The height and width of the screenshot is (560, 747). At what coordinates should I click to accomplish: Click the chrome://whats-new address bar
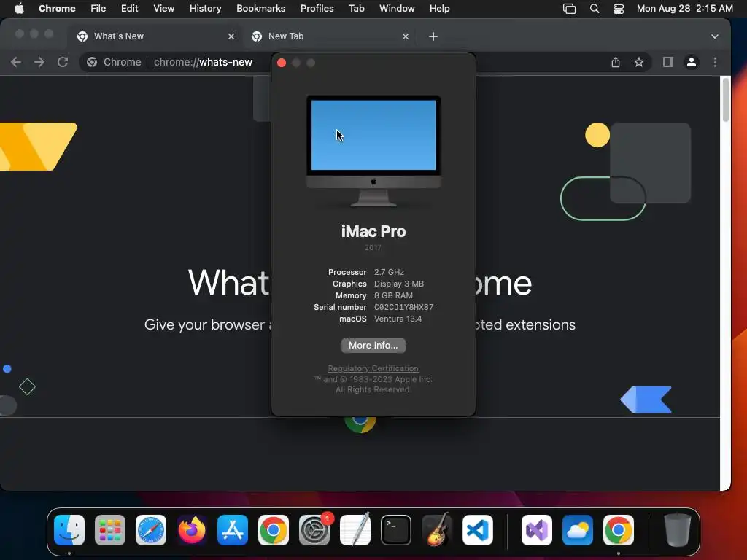[x=203, y=62]
